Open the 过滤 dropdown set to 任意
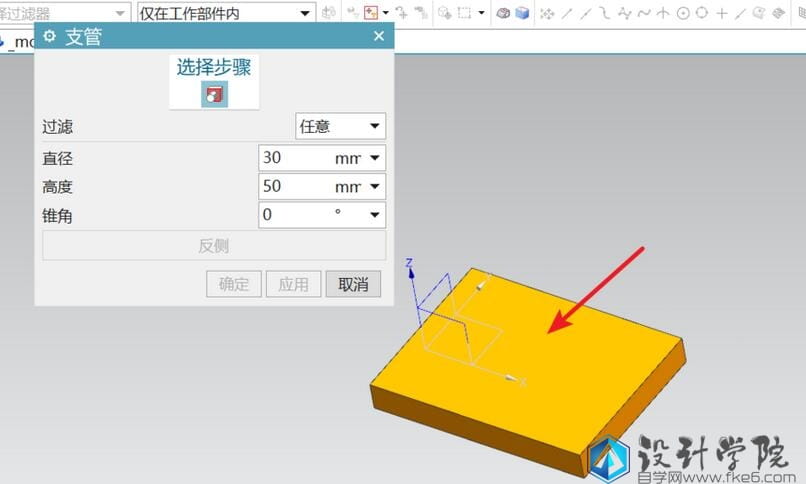This screenshot has height=484, width=806. coord(340,126)
